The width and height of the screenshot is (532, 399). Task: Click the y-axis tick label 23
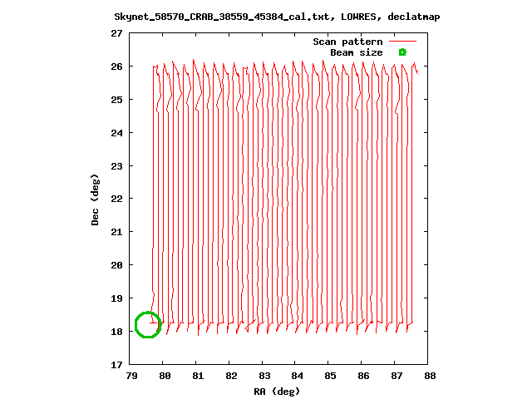coord(116,166)
